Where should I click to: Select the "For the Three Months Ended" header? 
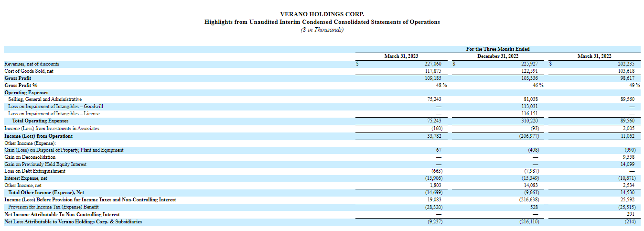[498, 49]
